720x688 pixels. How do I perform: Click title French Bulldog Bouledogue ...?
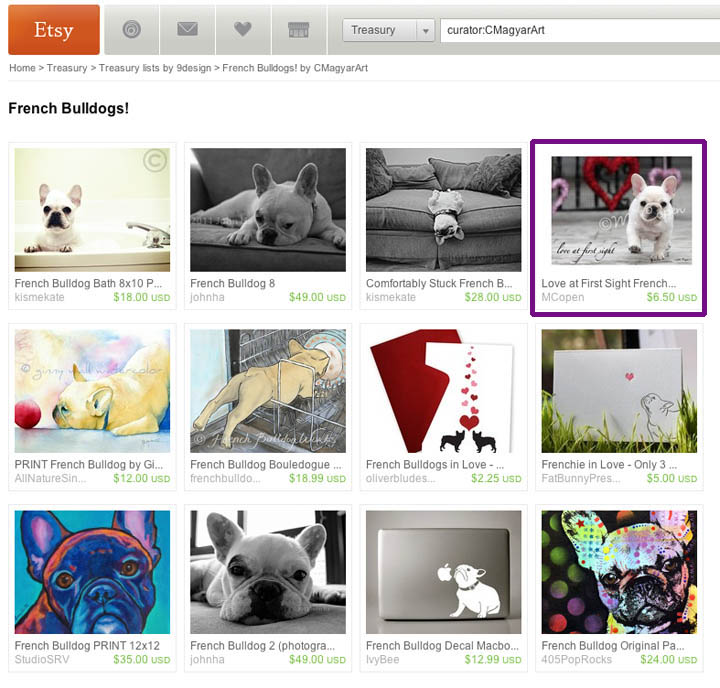[266, 464]
